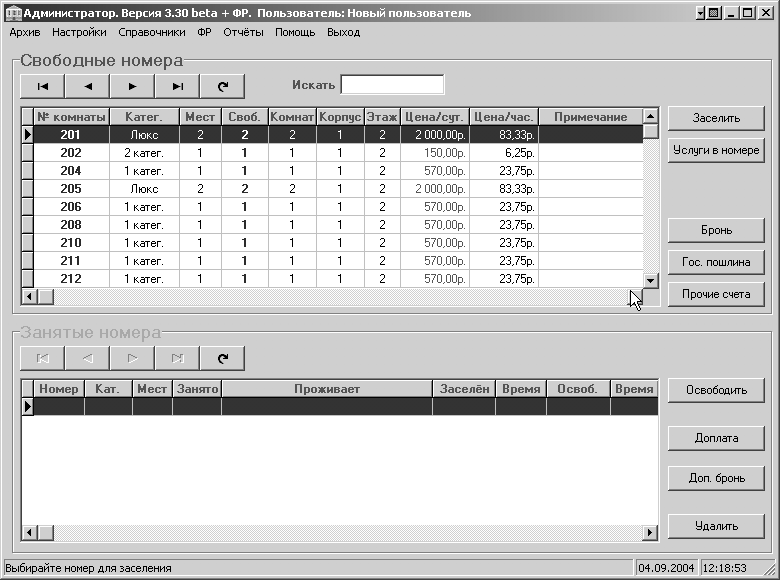Open the Помощь menu
This screenshot has width=780, height=580.
295,32
